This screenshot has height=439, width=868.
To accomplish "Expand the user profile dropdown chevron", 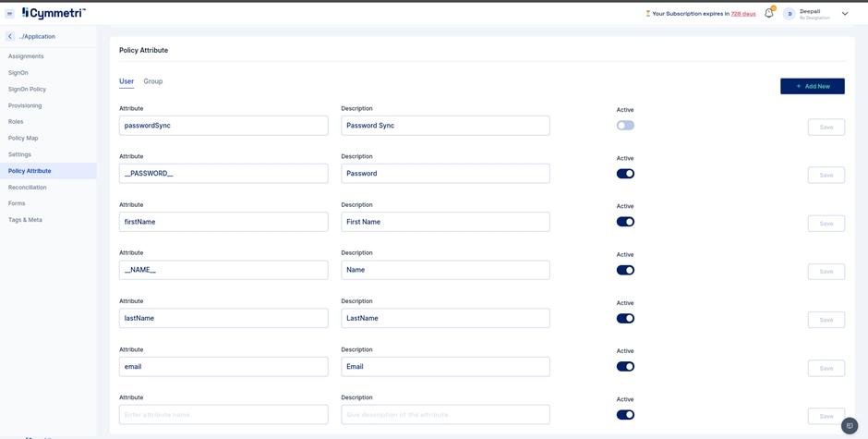I will tap(845, 14).
